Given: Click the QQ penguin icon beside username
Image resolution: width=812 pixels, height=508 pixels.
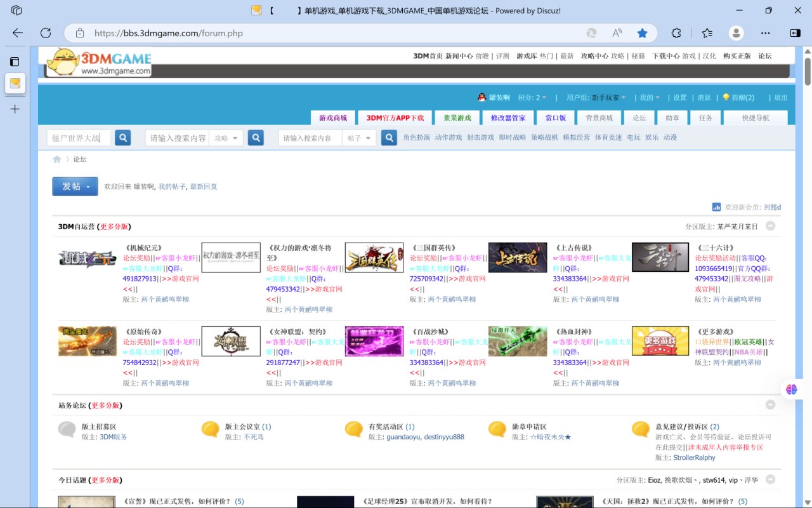Looking at the screenshot, I should click(x=482, y=98).
